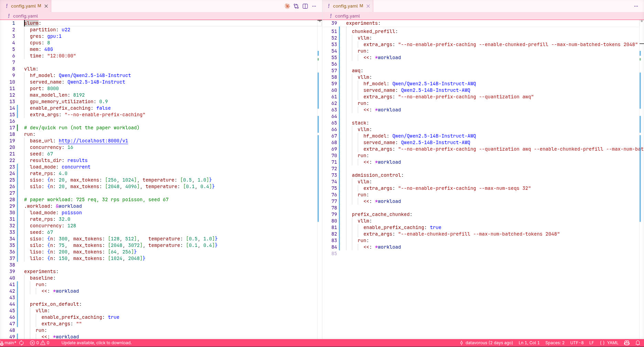Open the http://localhost:8000/v1 link
The height and width of the screenshot is (347, 644).
point(93,141)
